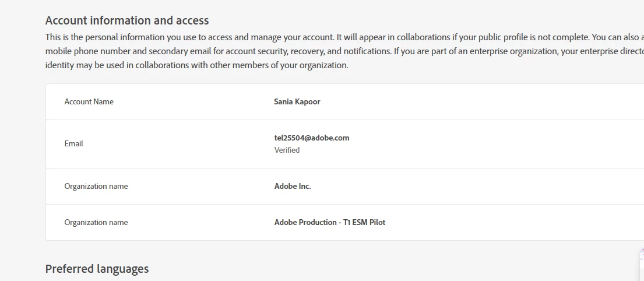The height and width of the screenshot is (281, 644).
Task: Click empty space in the Account Name row
Action: (466, 101)
